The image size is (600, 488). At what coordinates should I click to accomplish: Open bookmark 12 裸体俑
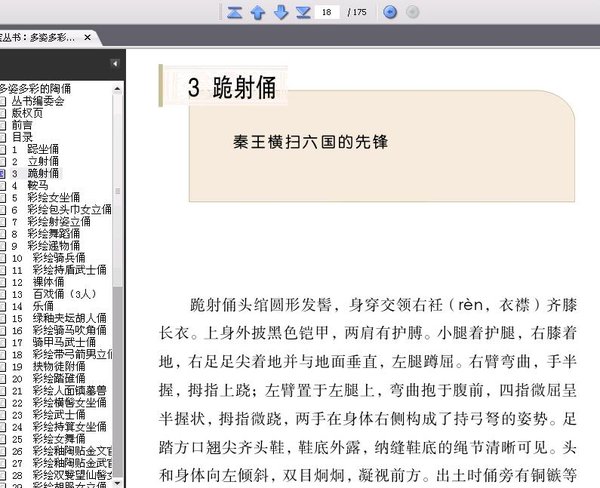click(x=38, y=282)
